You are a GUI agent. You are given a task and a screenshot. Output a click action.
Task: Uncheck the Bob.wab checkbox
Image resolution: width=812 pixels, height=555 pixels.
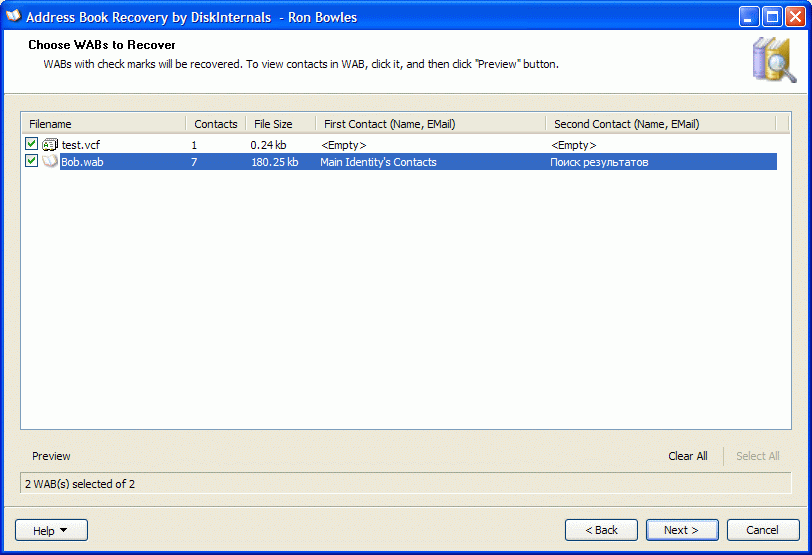(32, 161)
